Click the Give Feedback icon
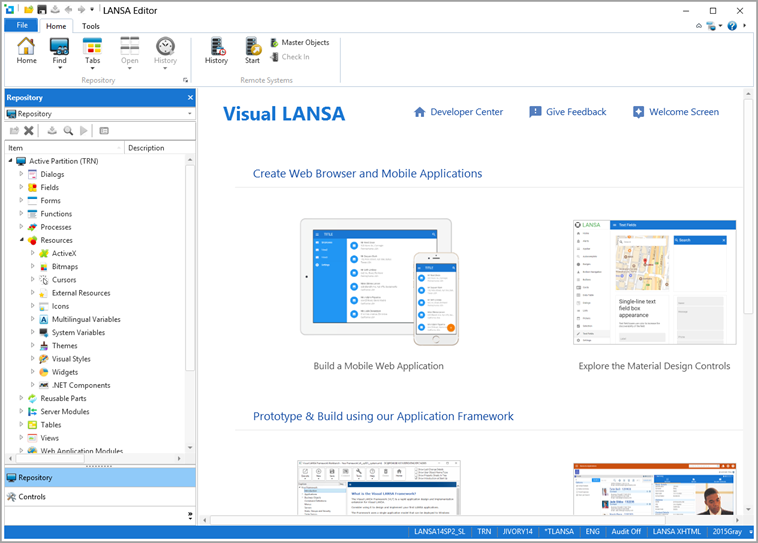The image size is (758, 543). coord(535,112)
